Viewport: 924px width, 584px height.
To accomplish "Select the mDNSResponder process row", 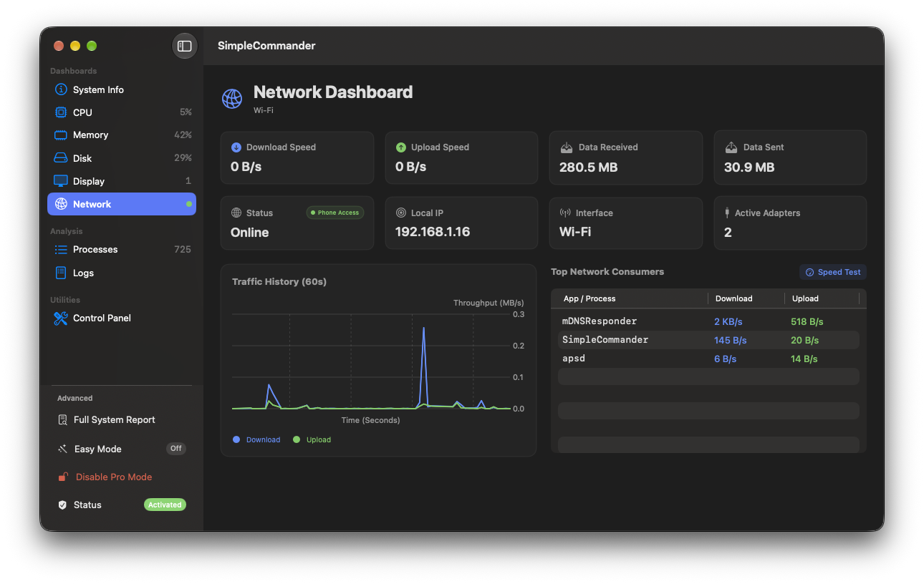I will coord(708,321).
